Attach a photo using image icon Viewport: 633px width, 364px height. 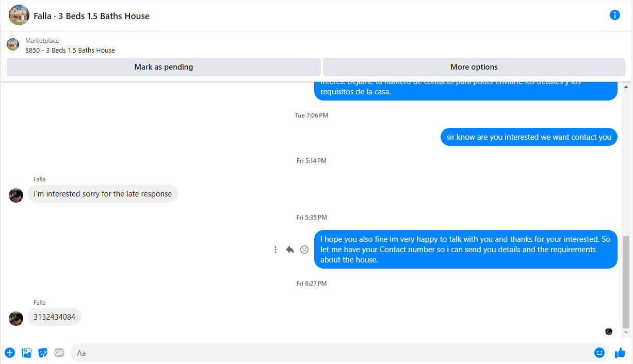(x=27, y=353)
